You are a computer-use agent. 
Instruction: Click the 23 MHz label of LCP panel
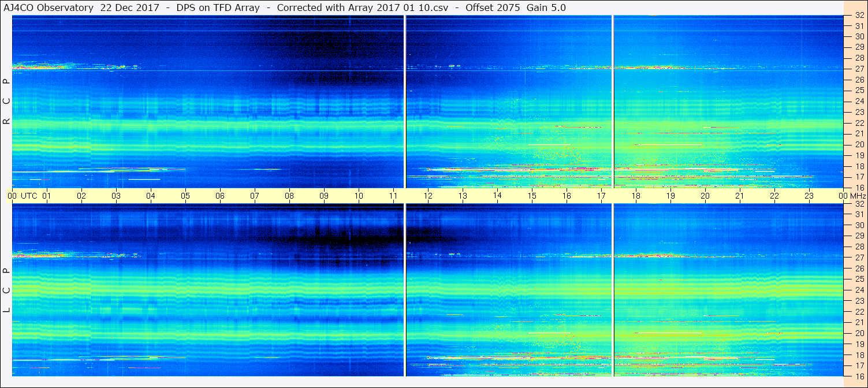click(859, 301)
